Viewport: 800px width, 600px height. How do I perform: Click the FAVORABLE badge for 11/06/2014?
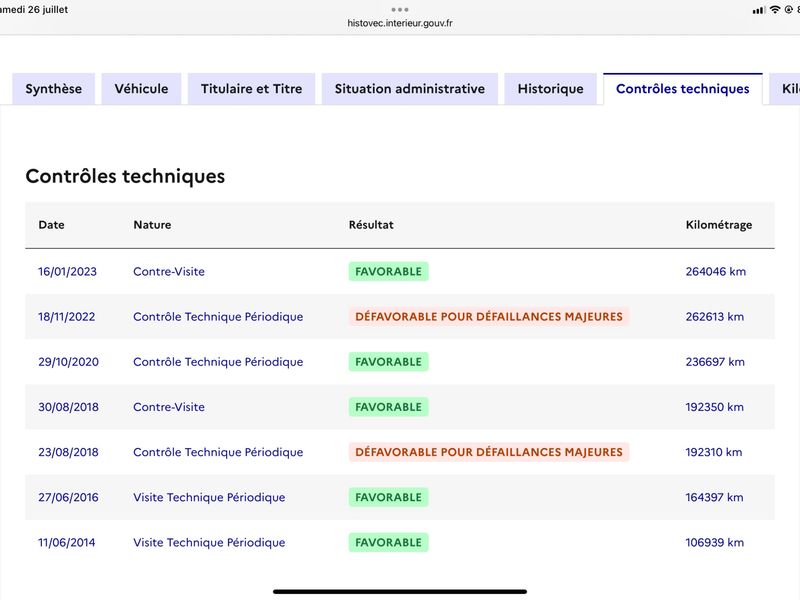click(x=388, y=542)
